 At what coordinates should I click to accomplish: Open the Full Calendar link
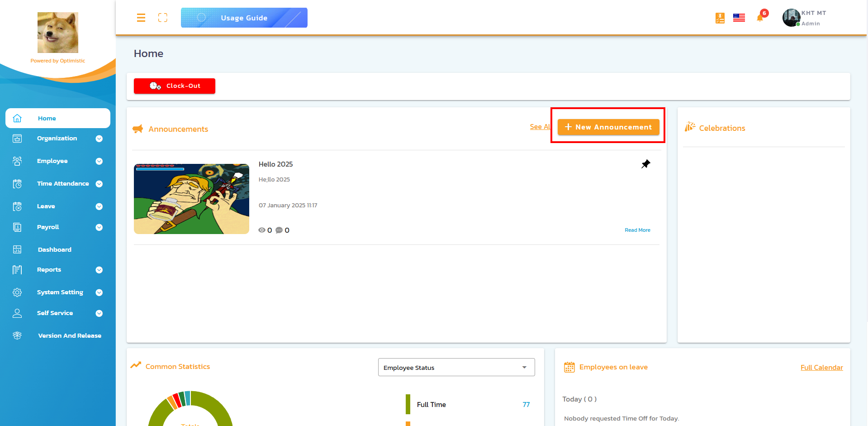[x=821, y=368]
